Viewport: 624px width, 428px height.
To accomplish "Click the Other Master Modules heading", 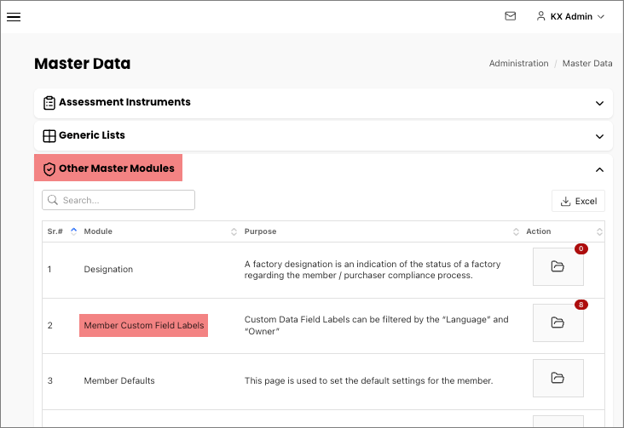I will (x=117, y=168).
